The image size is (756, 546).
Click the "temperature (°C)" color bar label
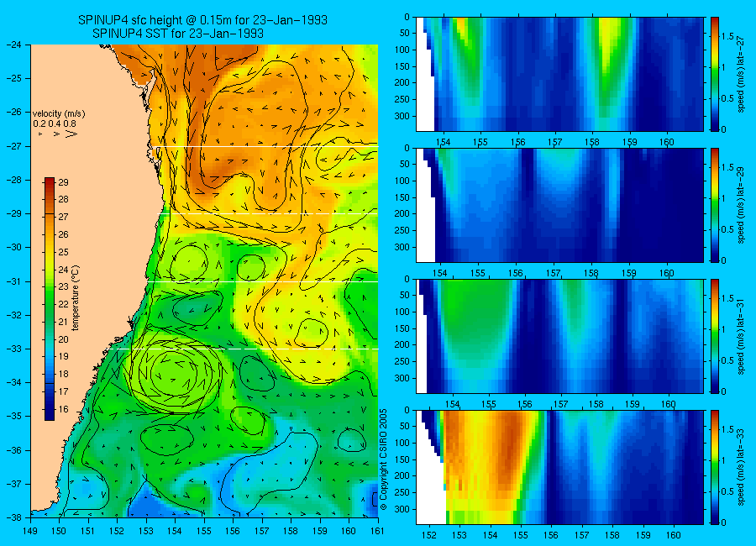click(x=76, y=298)
